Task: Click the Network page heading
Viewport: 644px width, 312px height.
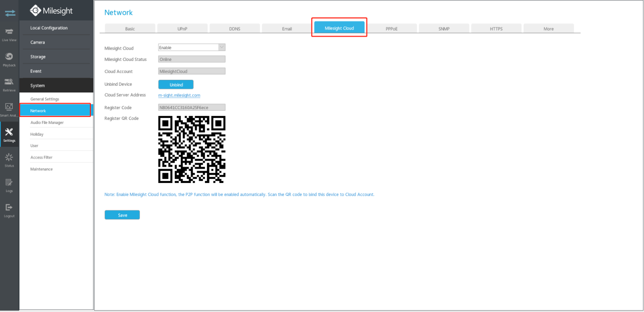Action: pyautogui.click(x=118, y=12)
